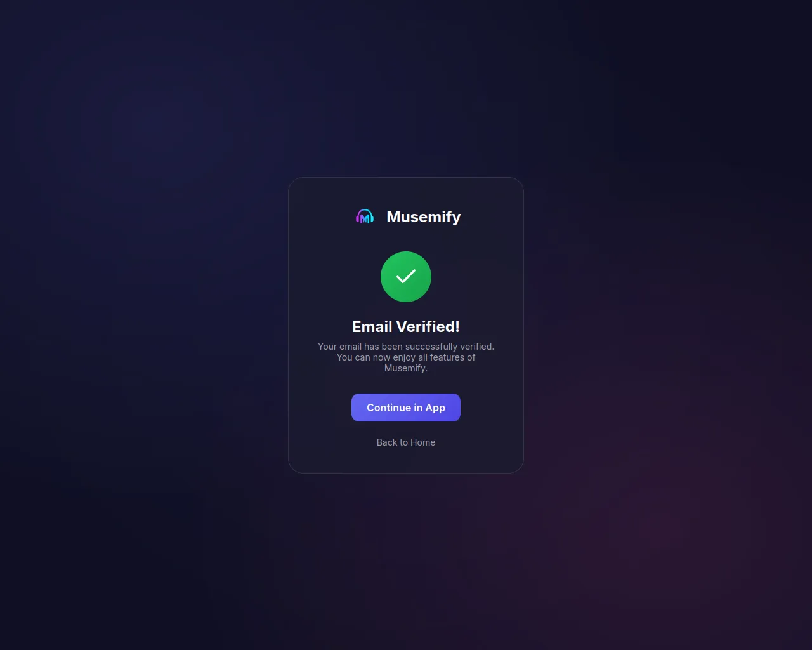Click the word App on the purple button
This screenshot has height=650, width=812.
tap(435, 408)
